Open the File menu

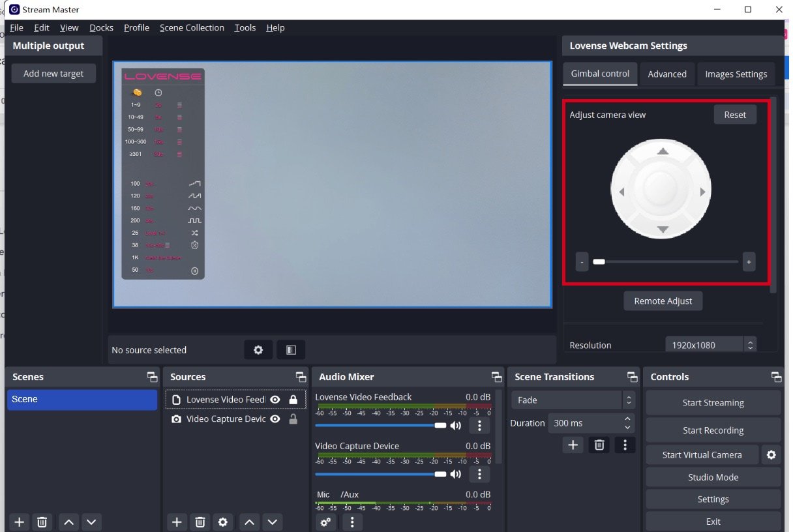[16, 27]
